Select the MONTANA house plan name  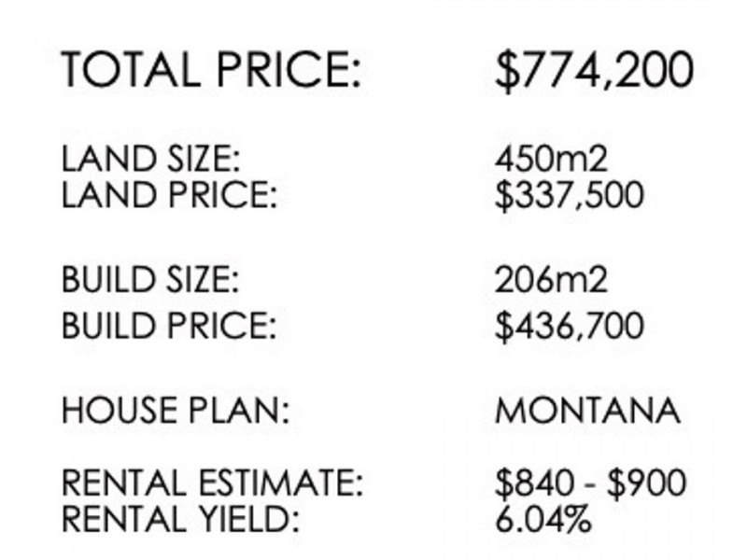pos(587,410)
